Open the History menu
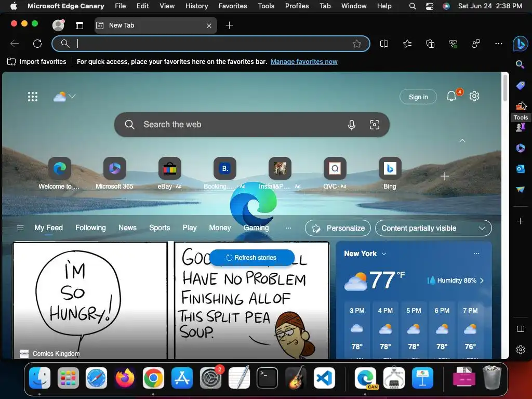The height and width of the screenshot is (399, 532). coord(196,6)
